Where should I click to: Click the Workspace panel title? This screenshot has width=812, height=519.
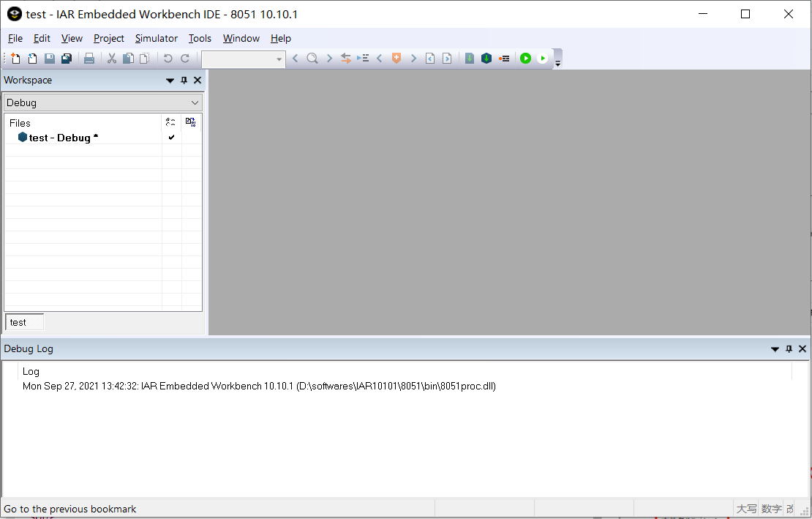pyautogui.click(x=28, y=80)
